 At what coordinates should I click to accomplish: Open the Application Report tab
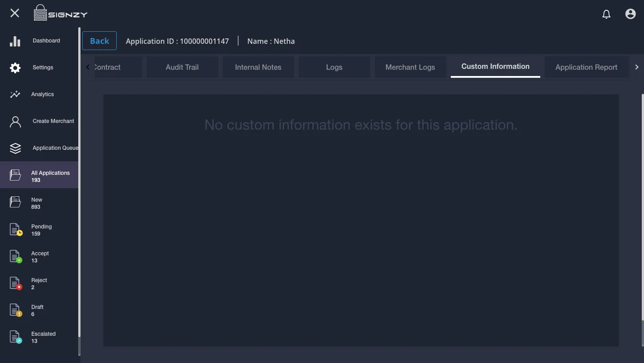(586, 67)
